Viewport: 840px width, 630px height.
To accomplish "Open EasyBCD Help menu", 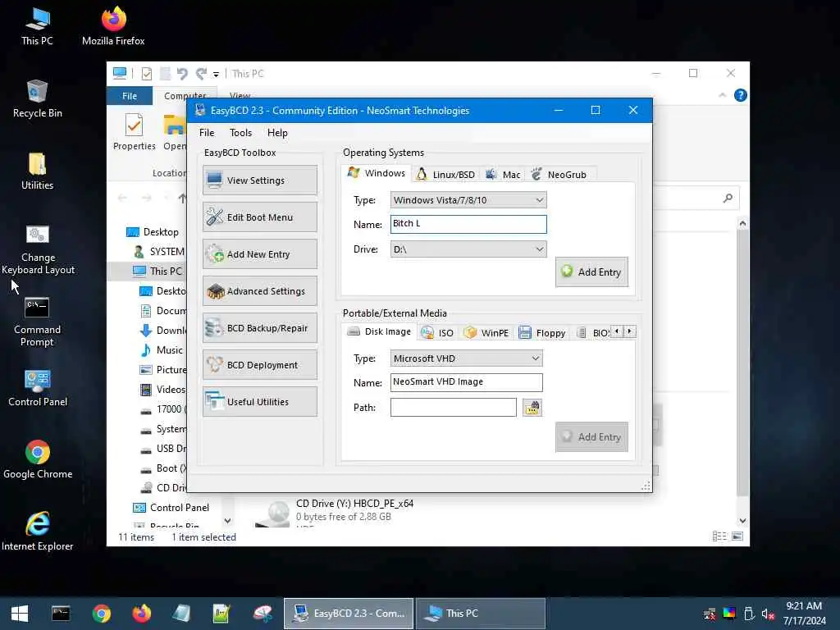I will click(x=277, y=133).
